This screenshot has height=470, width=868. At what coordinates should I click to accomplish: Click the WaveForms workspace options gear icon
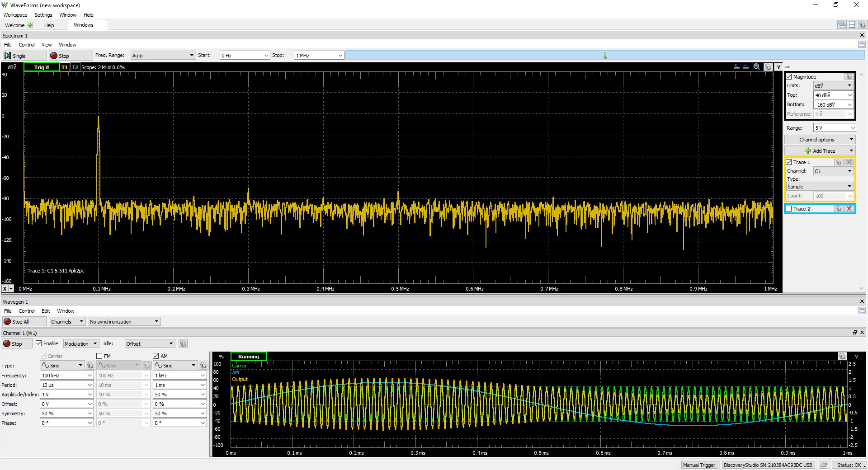(863, 25)
